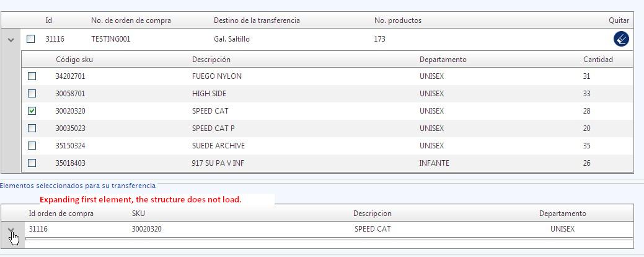644x257 pixels.
Task: Uncheck the SPEED CAT sku 30020320
Action: (x=32, y=111)
